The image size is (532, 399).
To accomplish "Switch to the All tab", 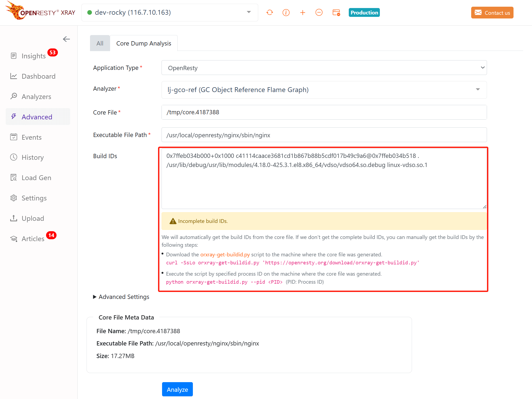I will tap(100, 43).
